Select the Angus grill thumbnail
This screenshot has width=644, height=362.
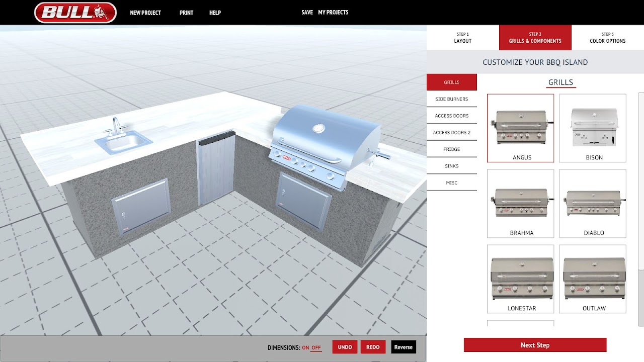[x=520, y=128]
